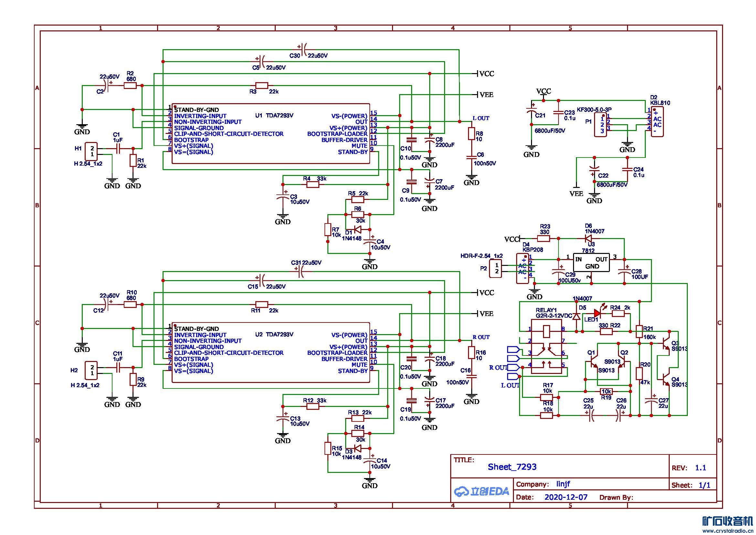Select the U3 7812 regulator block
The height and width of the screenshot is (535, 756).
tap(591, 263)
